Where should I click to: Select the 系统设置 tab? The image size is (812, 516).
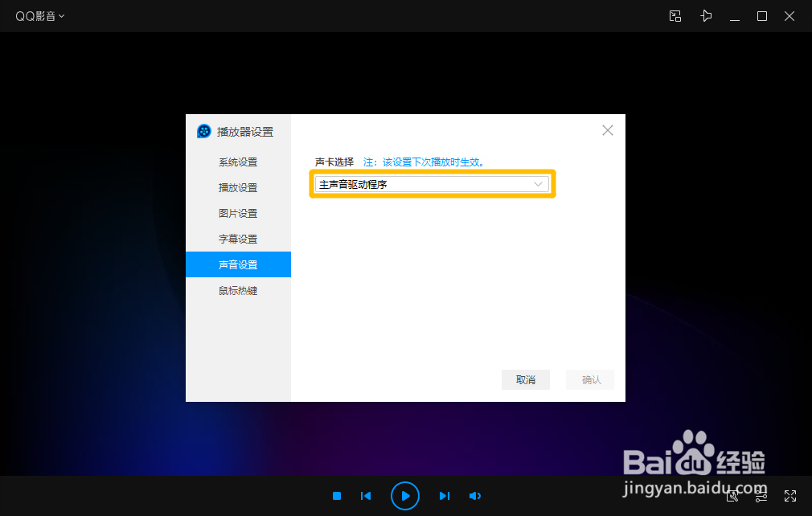[238, 162]
